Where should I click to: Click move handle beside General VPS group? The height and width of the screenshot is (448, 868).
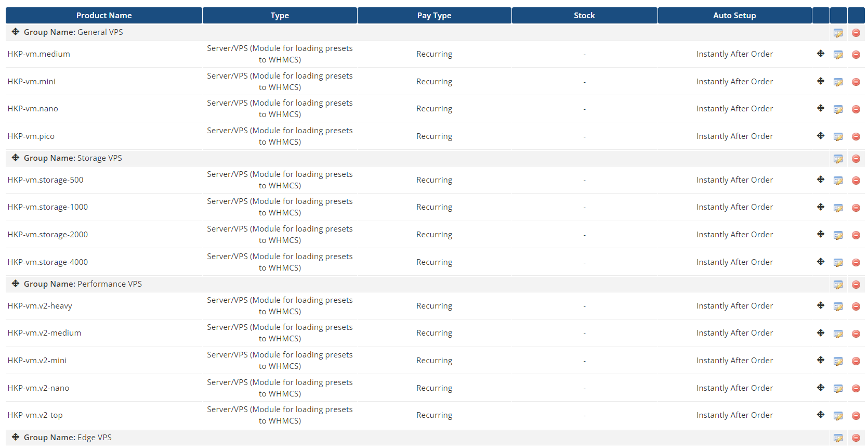click(x=16, y=32)
